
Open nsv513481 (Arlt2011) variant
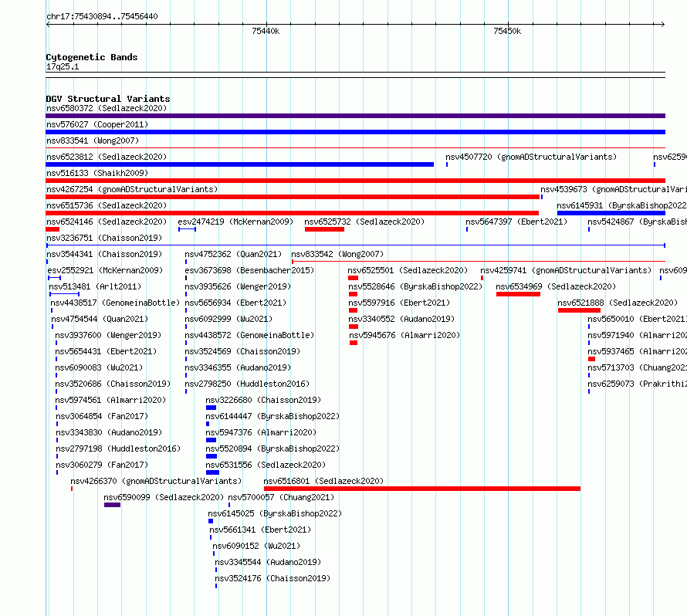(x=95, y=286)
